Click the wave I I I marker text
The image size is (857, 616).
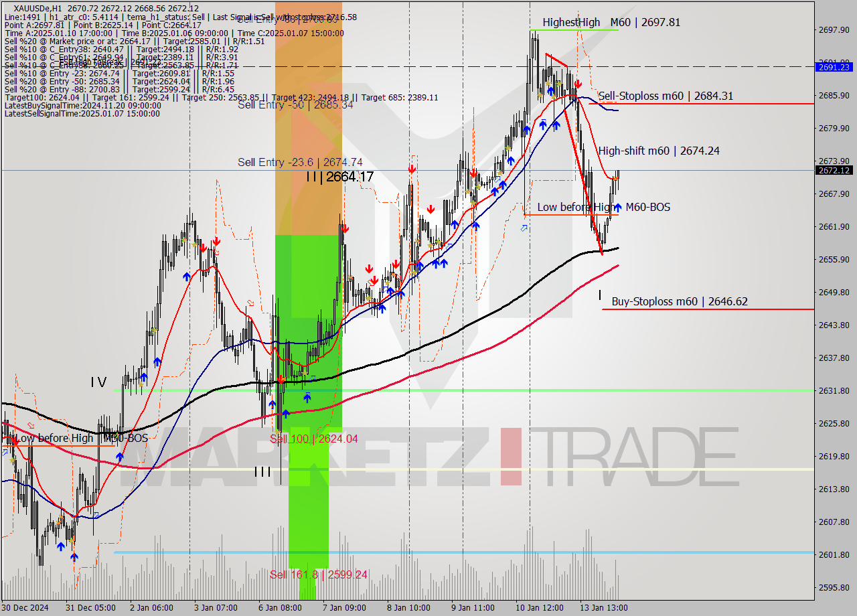tap(262, 472)
